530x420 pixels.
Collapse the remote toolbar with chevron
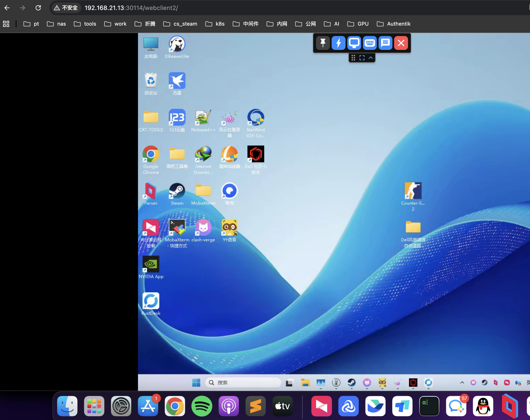point(371,58)
